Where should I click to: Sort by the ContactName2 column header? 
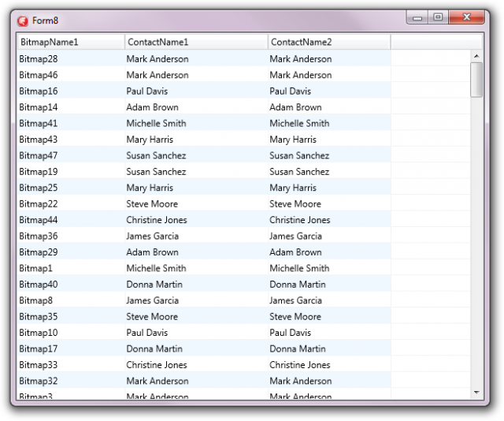pyautogui.click(x=329, y=42)
